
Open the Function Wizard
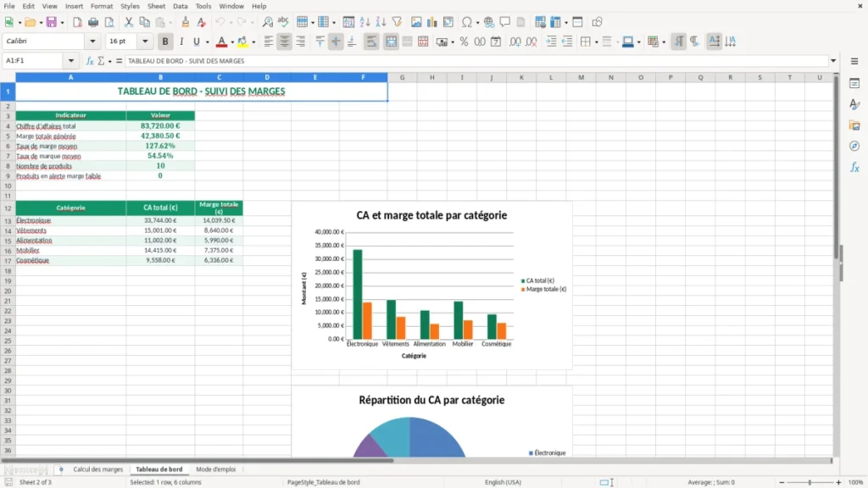pyautogui.click(x=90, y=61)
